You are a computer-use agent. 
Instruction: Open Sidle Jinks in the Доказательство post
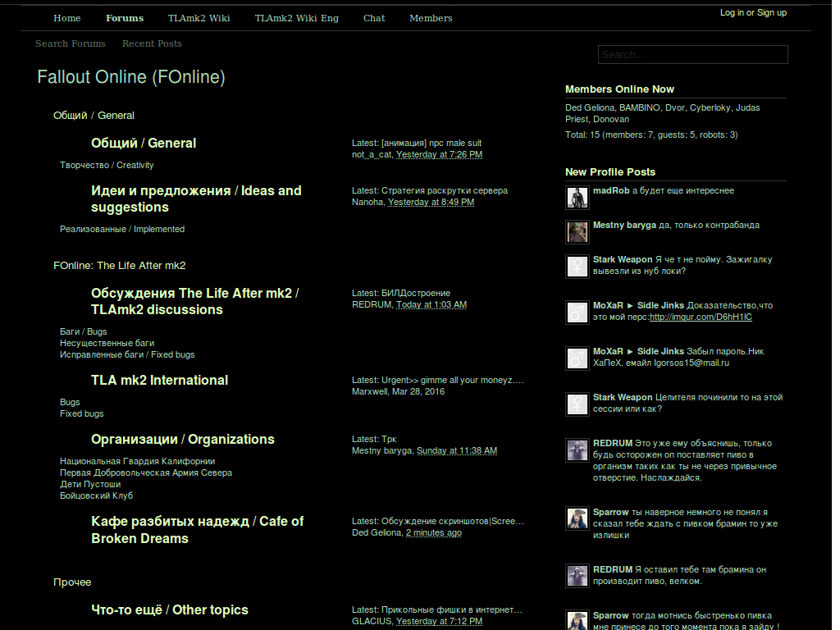click(x=660, y=305)
